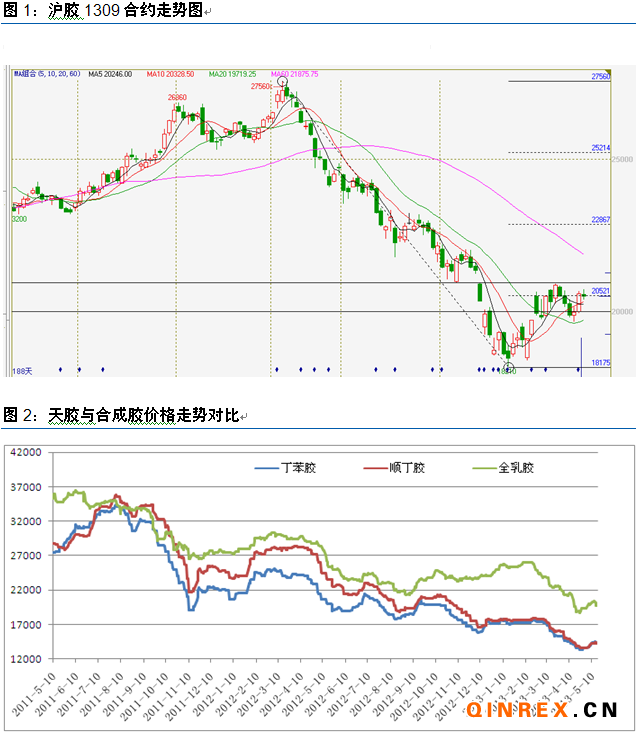636x732 pixels.
Task: Select the MA20 19719.25 indicator label
Action: [230, 74]
